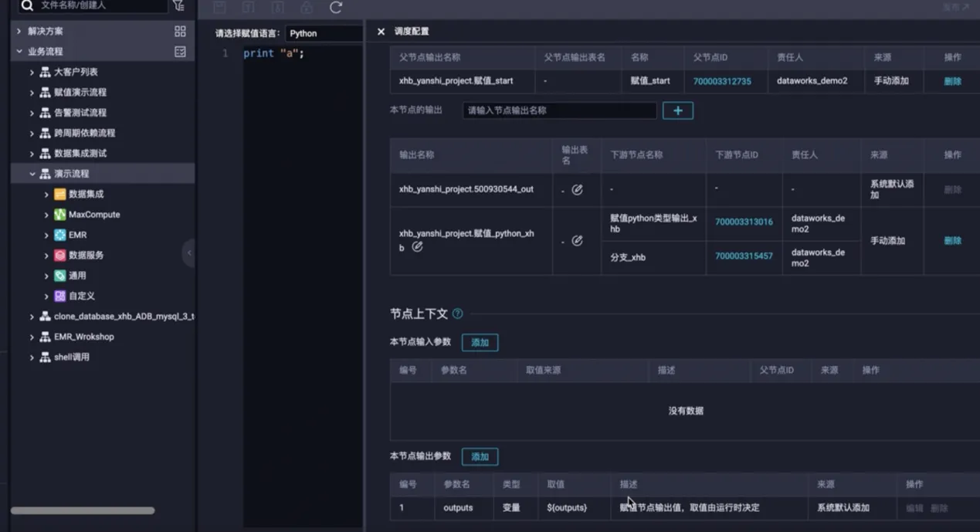980x532 pixels.
Task: Click 添加 next to 本节点输入参数
Action: [480, 342]
